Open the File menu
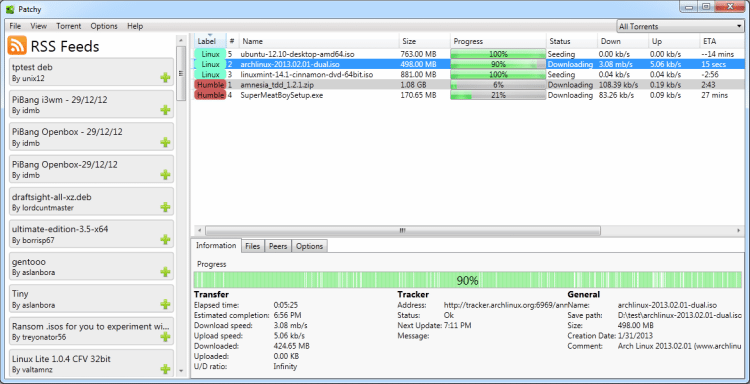Screen dimensions: 750x384 point(15,26)
